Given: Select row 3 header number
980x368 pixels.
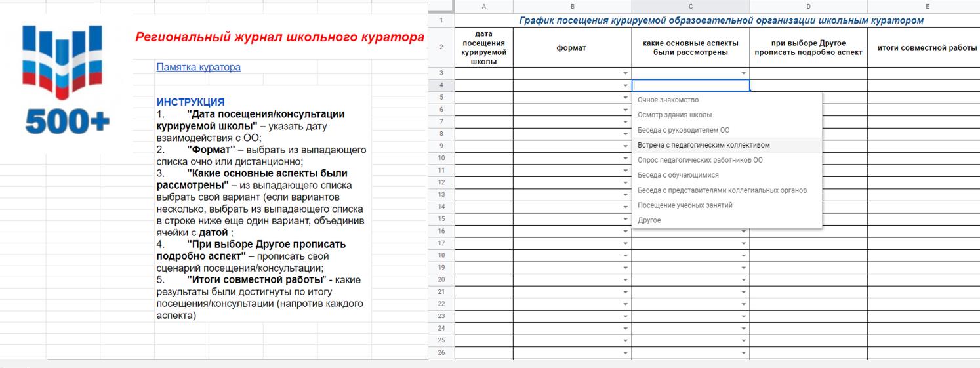Looking at the screenshot, I should click(441, 73).
